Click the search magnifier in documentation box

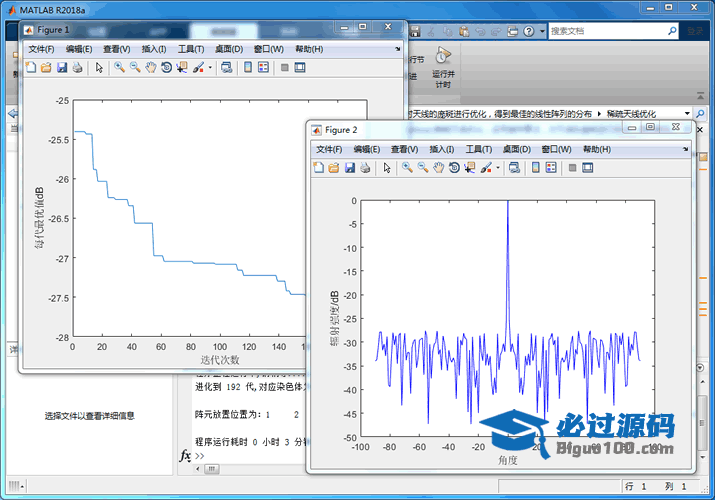click(x=672, y=31)
